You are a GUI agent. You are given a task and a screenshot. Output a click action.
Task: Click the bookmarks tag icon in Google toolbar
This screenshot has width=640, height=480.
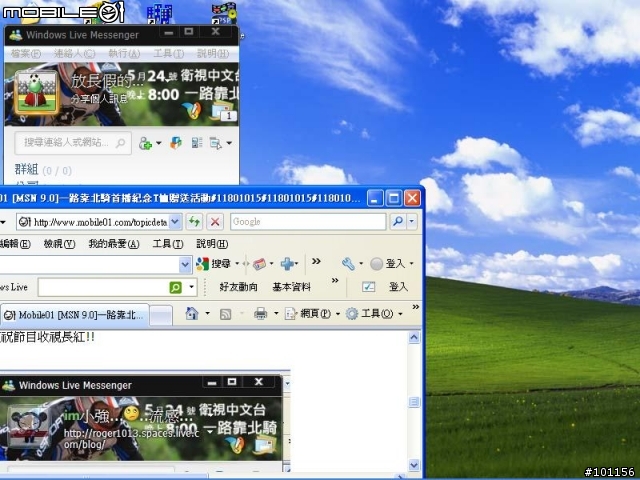pyautogui.click(x=259, y=264)
